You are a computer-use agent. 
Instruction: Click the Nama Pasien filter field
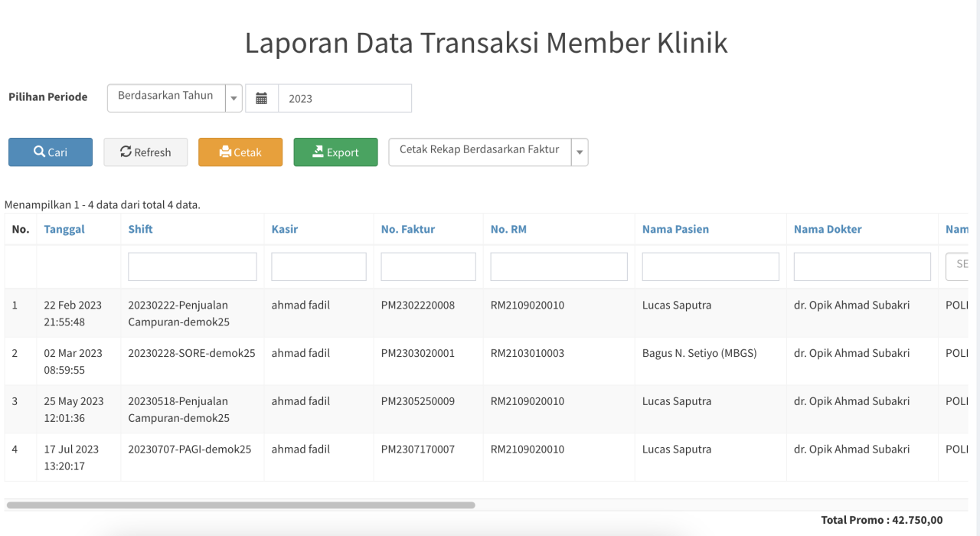(710, 266)
